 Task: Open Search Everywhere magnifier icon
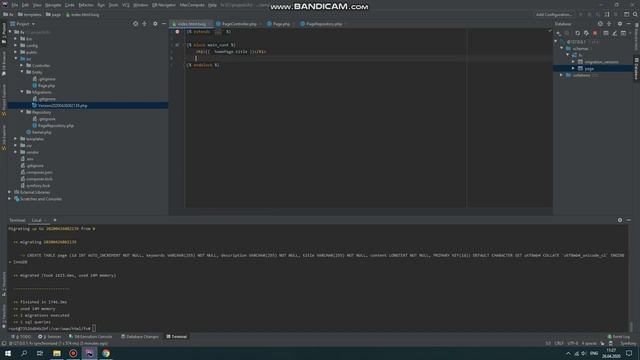(x=635, y=14)
